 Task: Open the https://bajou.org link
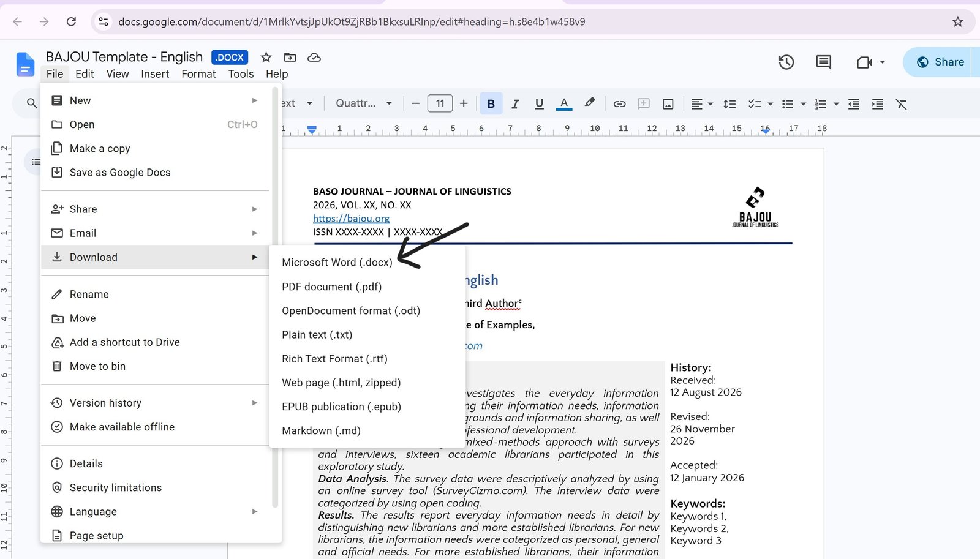pos(351,218)
